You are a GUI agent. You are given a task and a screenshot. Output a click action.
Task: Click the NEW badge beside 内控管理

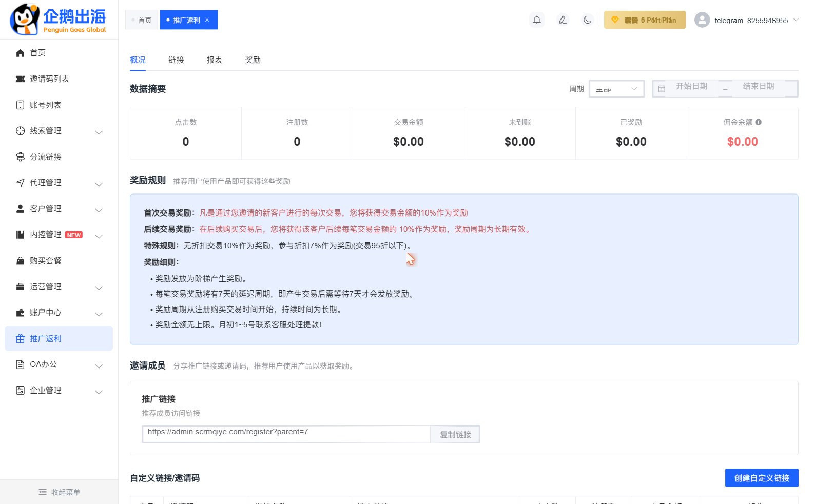[74, 235]
